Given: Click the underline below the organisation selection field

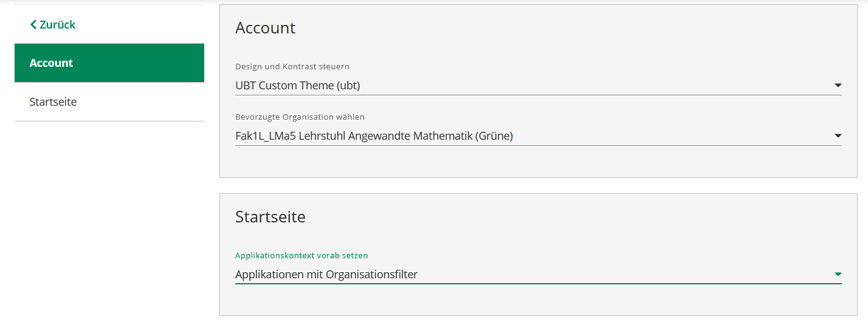Looking at the screenshot, I should point(538,145).
